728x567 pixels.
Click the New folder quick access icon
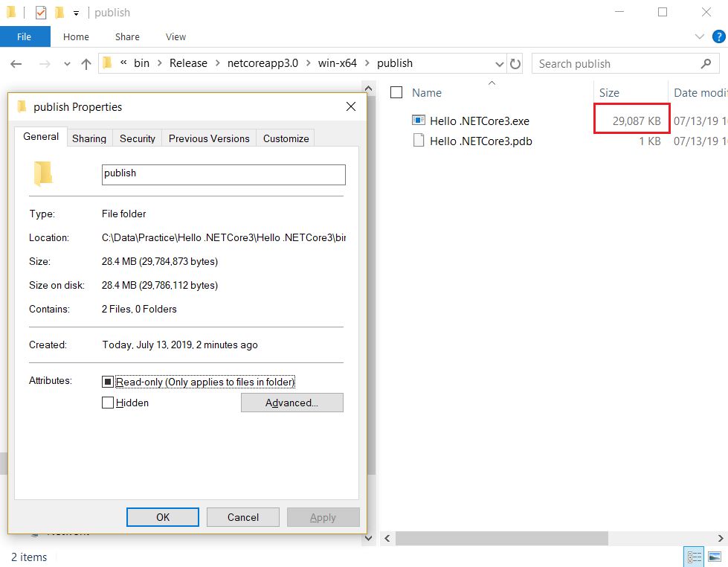coord(59,13)
